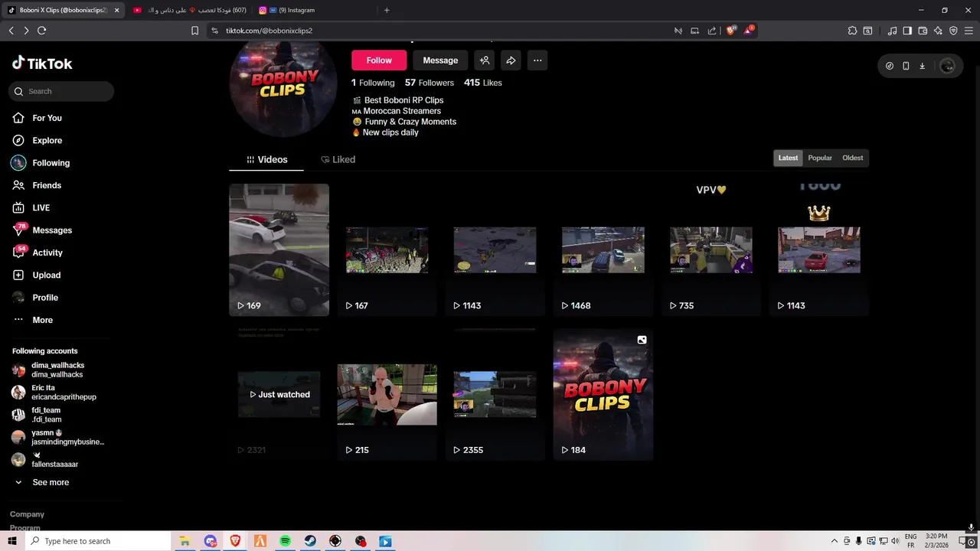Switch to the Videos tab
The width and height of the screenshot is (980, 551).
pyautogui.click(x=266, y=159)
